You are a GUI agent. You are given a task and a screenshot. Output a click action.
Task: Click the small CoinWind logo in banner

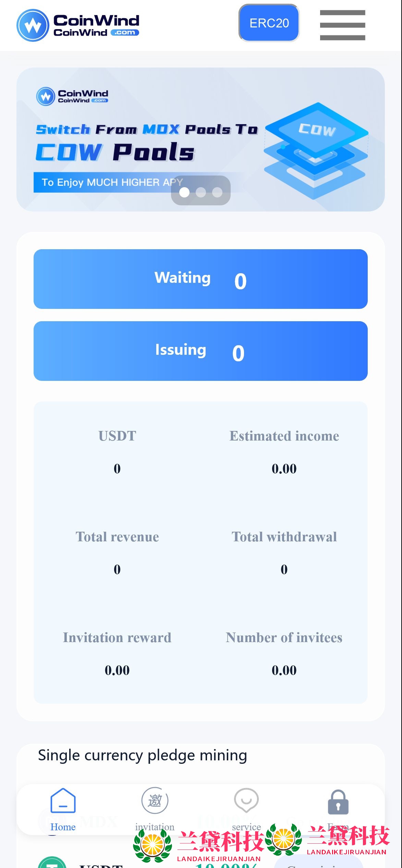point(72,96)
